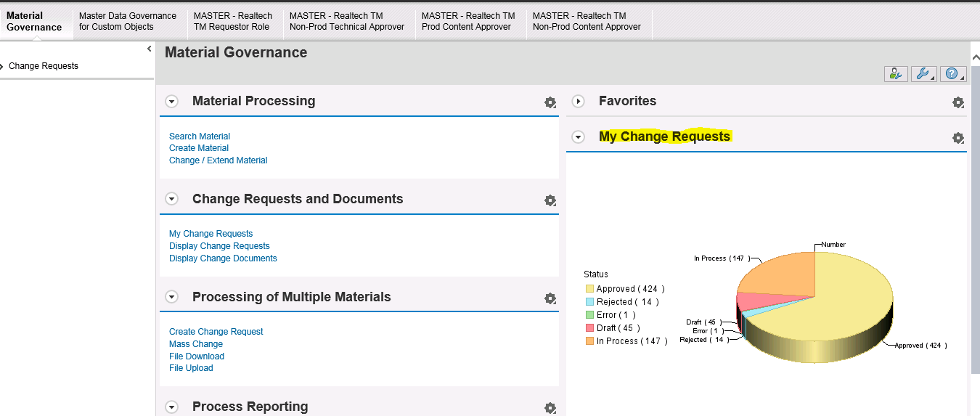Open MASTER Realtech TM Requestor Role tab
980x416 pixels.
232,21
